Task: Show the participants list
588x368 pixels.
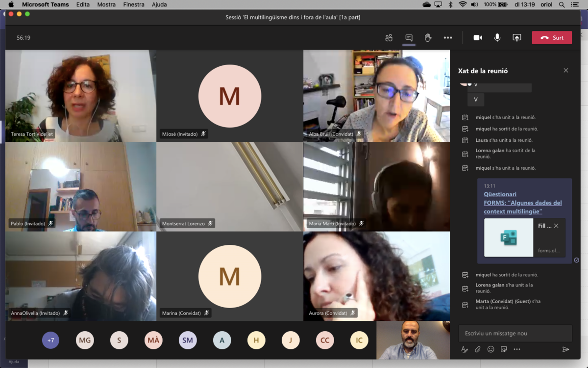Action: pos(389,38)
